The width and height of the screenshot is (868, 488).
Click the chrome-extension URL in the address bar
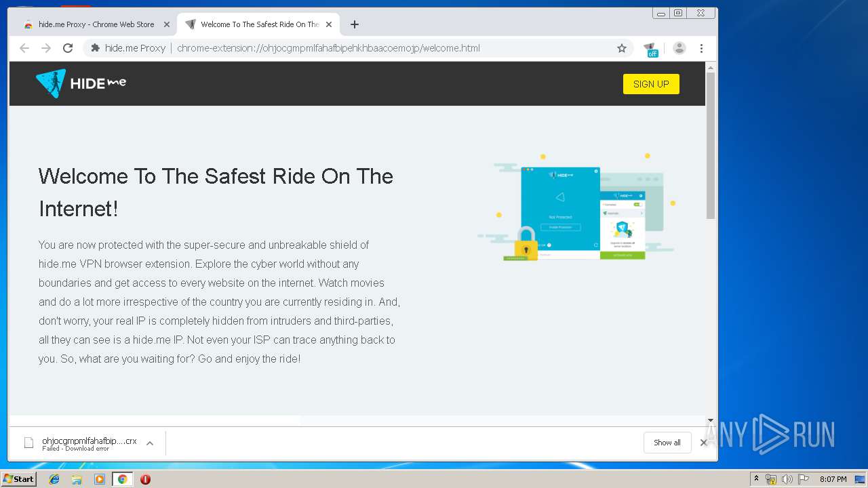tap(328, 48)
